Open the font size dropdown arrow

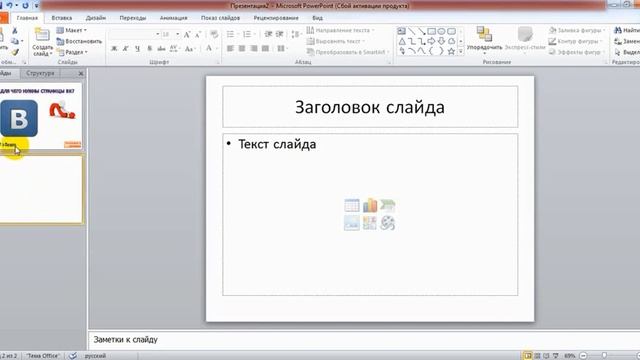pos(178,34)
